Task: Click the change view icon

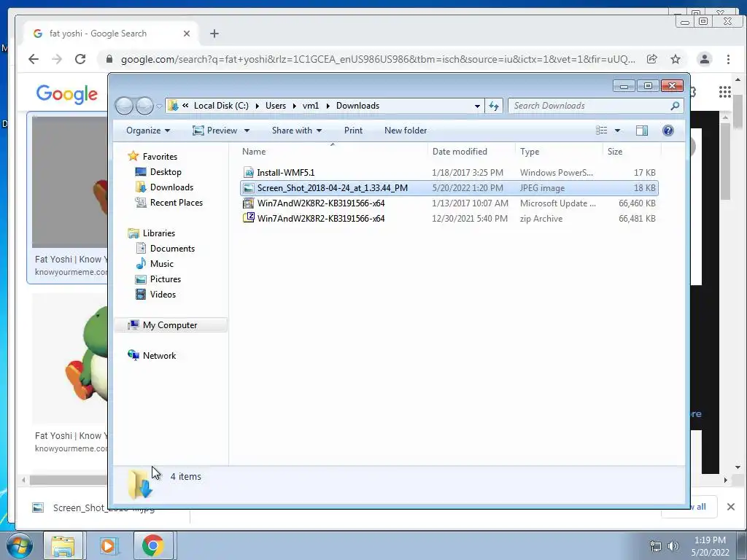Action: click(x=602, y=131)
